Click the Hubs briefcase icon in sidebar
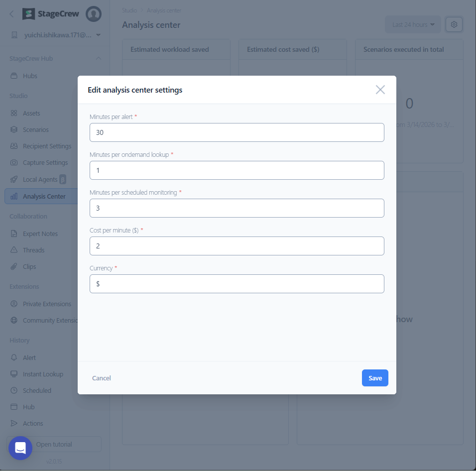This screenshot has width=476, height=471. 14,76
